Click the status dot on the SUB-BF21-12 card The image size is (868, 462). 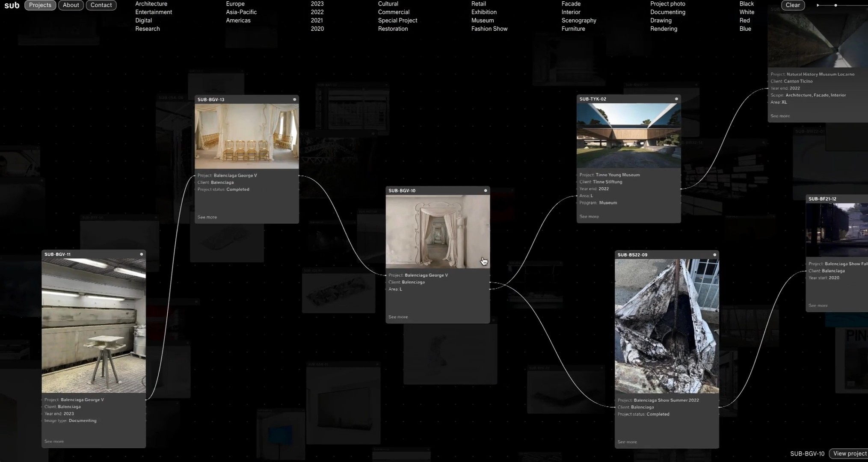(865, 198)
